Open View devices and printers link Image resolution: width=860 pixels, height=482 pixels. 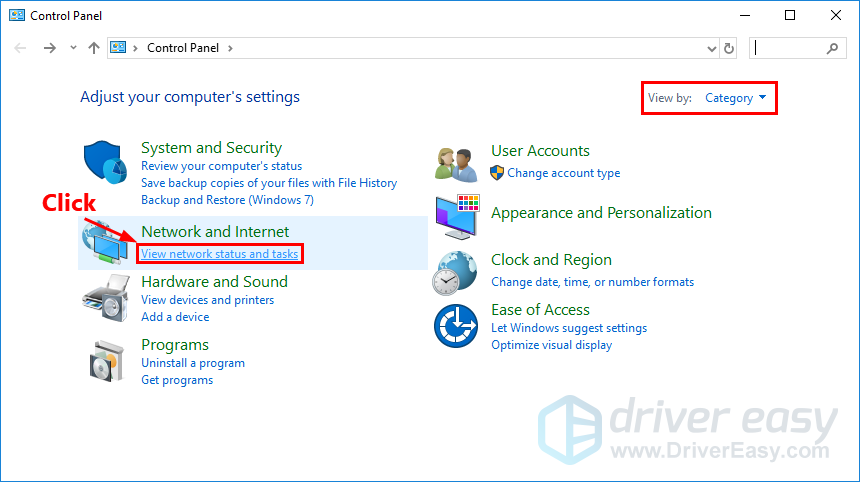coord(207,300)
